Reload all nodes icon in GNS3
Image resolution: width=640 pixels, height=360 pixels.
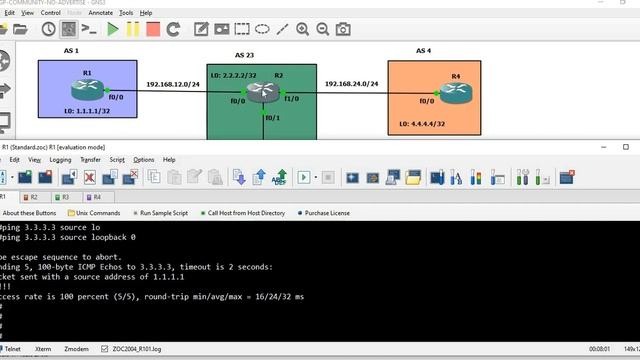click(173, 29)
